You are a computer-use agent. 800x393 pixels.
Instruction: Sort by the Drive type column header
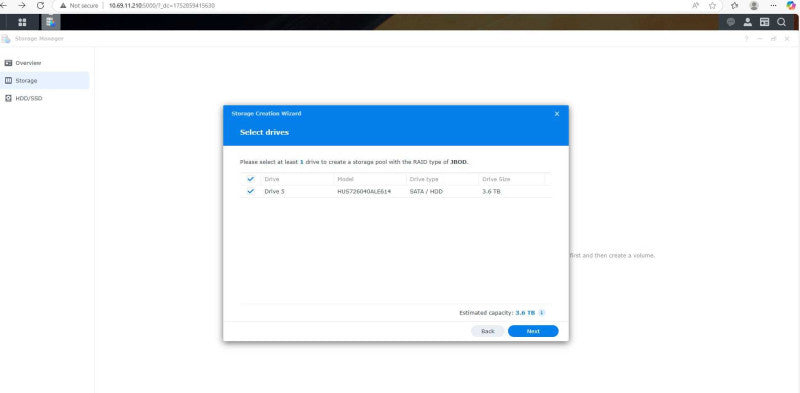click(424, 179)
